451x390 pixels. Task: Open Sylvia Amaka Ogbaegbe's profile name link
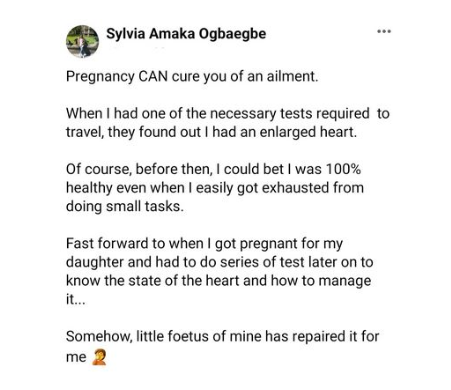pos(186,34)
